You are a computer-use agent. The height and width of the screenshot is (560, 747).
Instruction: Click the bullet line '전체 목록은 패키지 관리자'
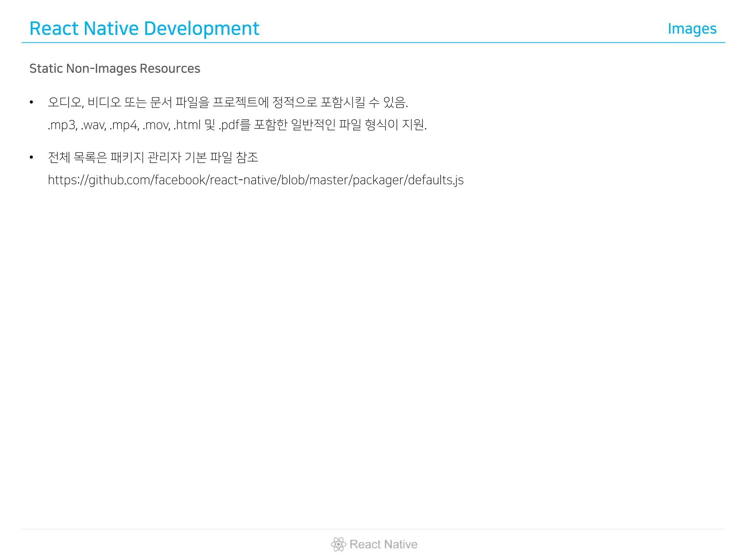point(153,157)
